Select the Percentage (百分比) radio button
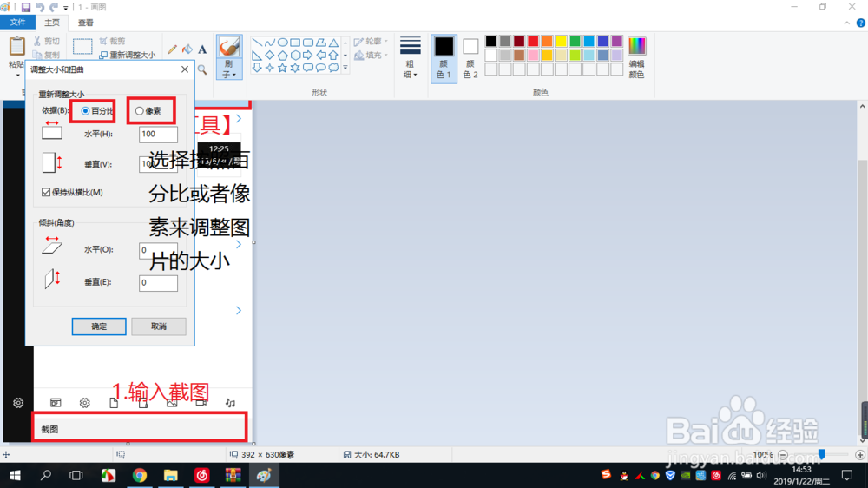The height and width of the screenshot is (488, 868). [x=85, y=111]
